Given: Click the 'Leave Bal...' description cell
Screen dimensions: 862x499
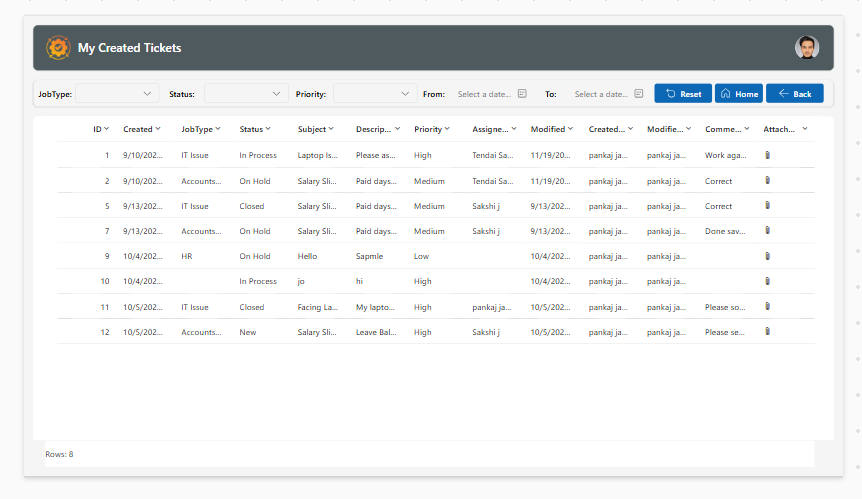Looking at the screenshot, I should click(376, 332).
